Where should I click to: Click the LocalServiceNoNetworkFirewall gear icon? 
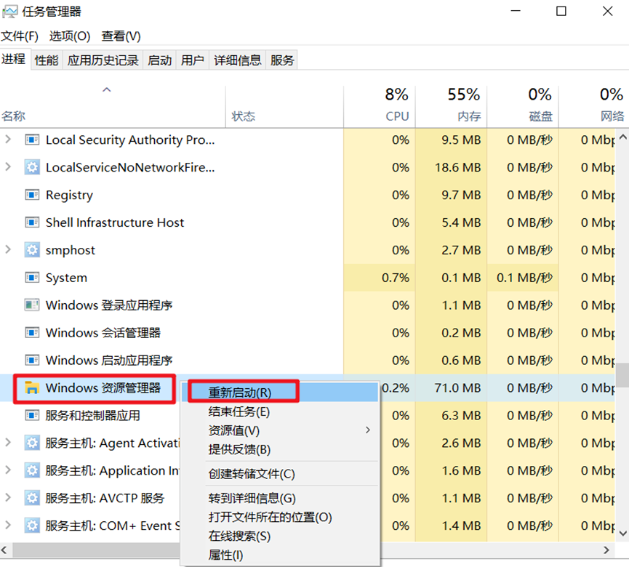point(32,167)
